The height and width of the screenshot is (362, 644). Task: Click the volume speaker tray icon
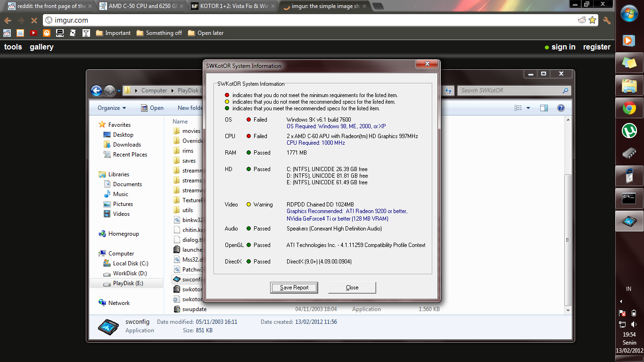(x=634, y=324)
